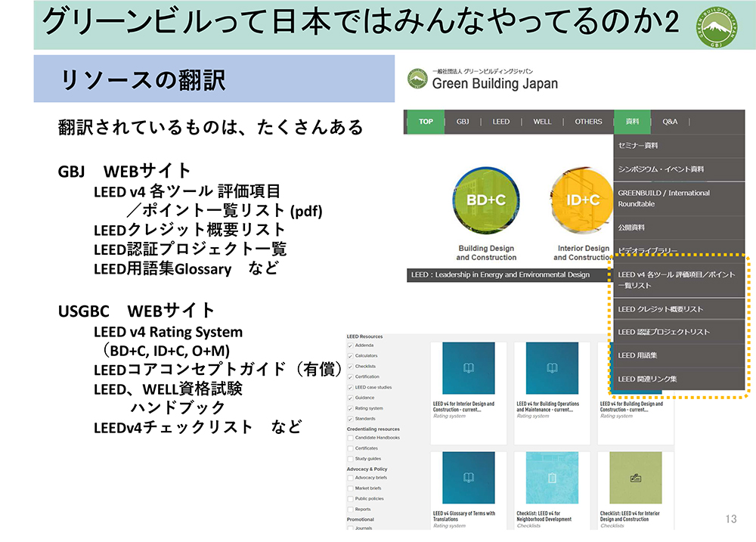Select the TOP navigation tab
The height and width of the screenshot is (542, 756).
[426, 122]
